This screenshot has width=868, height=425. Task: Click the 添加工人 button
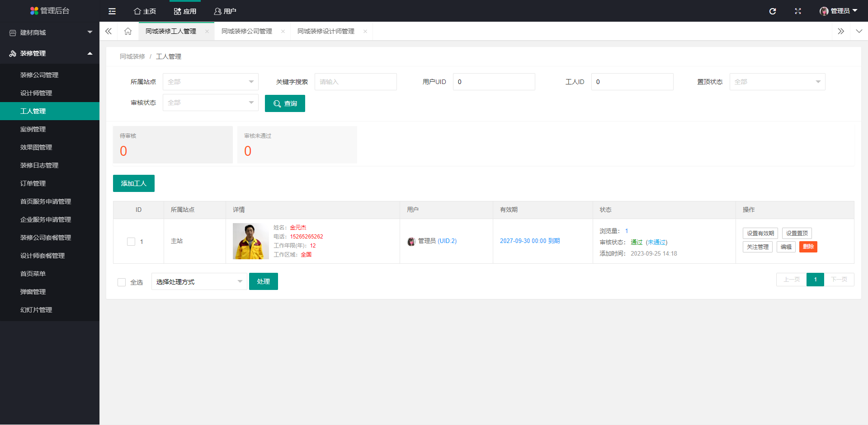134,183
